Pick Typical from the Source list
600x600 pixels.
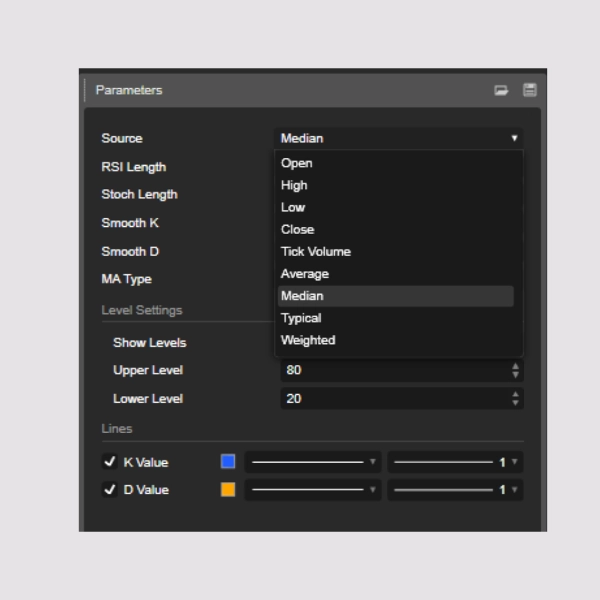[x=301, y=318]
